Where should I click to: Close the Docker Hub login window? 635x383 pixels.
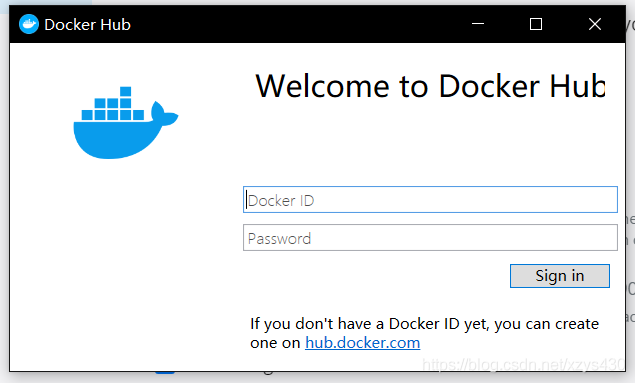click(595, 24)
